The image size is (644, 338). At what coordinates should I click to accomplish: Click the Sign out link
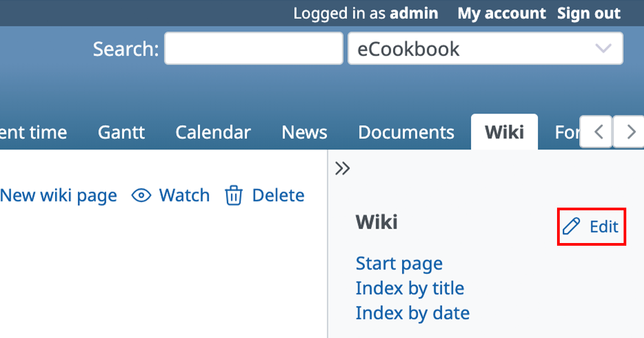coord(589,13)
